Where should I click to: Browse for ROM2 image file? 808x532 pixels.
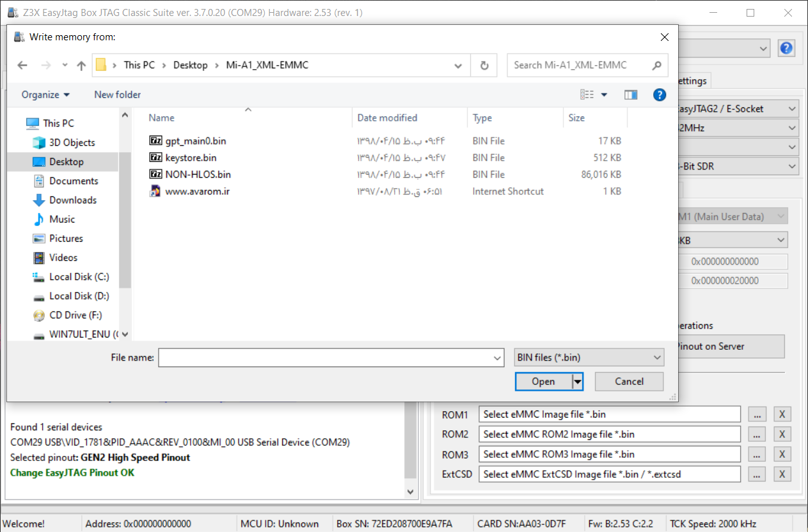pos(757,434)
